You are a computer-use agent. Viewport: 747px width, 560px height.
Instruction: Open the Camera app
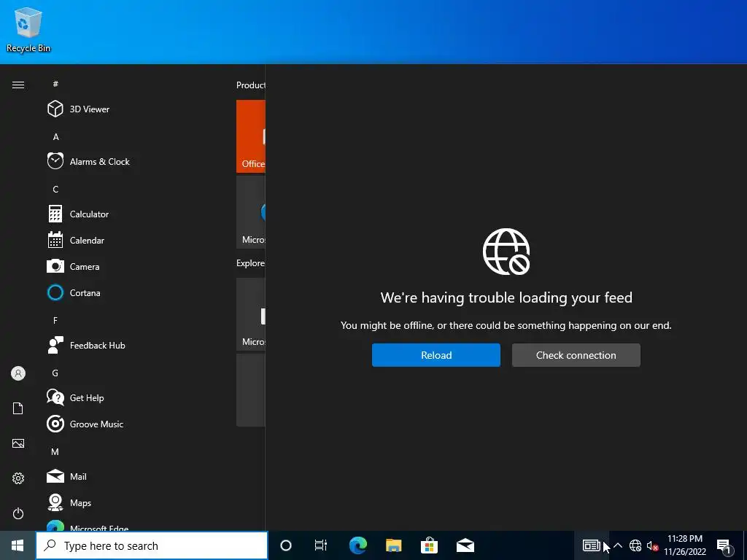[73, 266]
